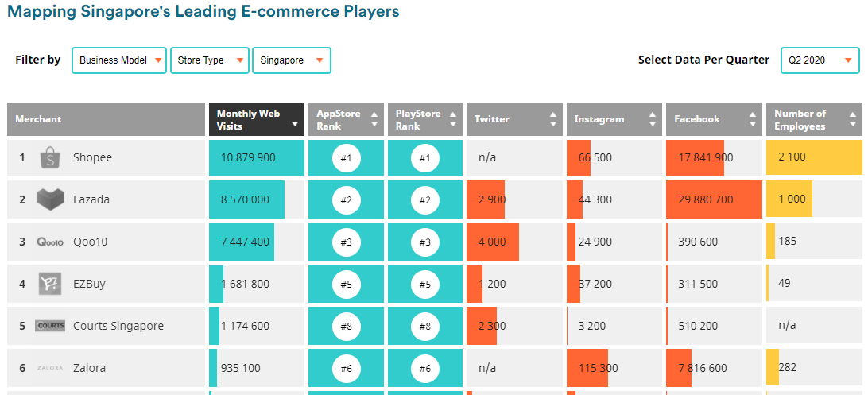The width and height of the screenshot is (868, 395).
Task: Click Lazada Twitter value 2 900
Action: [492, 199]
